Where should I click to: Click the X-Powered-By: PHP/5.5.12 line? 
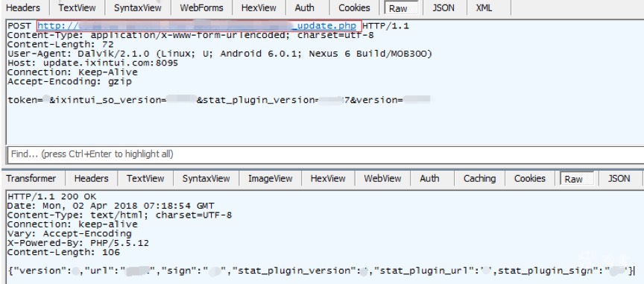78,243
